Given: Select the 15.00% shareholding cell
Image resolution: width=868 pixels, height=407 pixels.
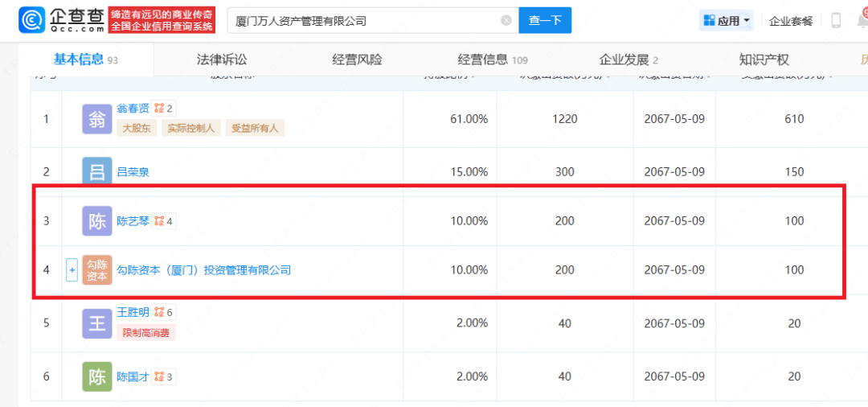Looking at the screenshot, I should coord(469,172).
